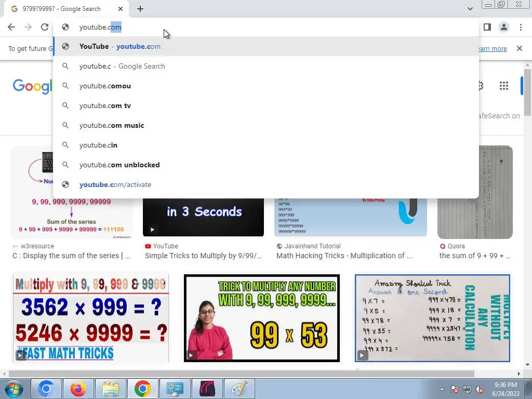532x399 pixels.
Task: Open Google apps grid
Action: tap(504, 86)
